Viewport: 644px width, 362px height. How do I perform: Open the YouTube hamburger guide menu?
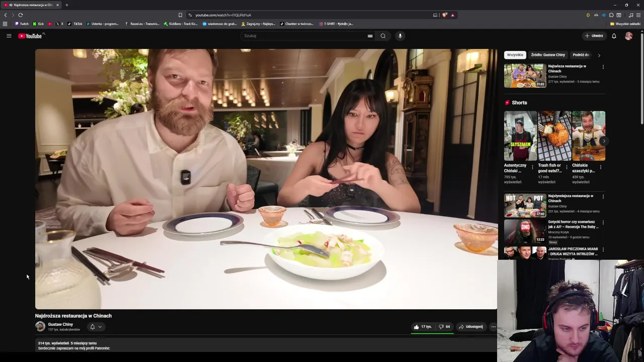point(9,36)
